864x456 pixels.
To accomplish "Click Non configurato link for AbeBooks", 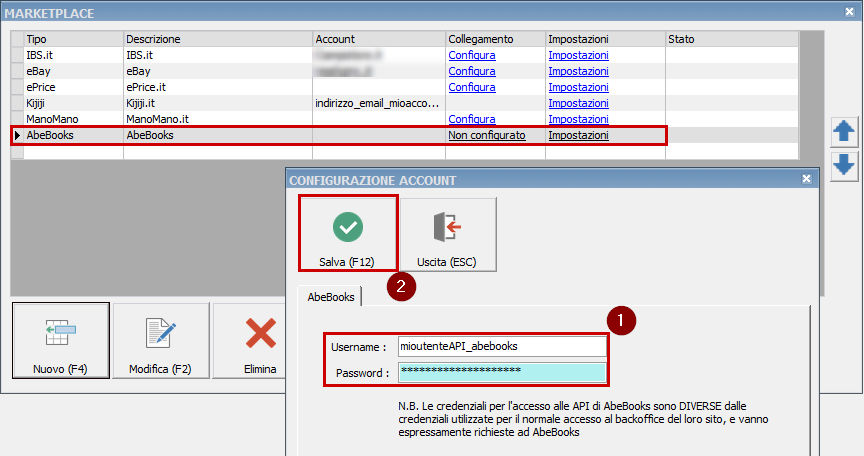I will (x=487, y=135).
